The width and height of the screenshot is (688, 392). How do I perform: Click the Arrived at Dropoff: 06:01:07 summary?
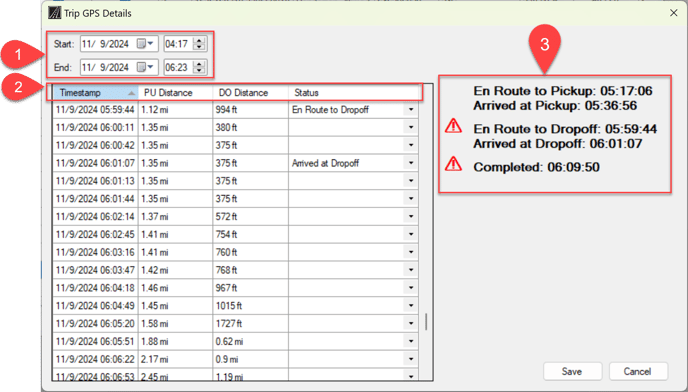pyautogui.click(x=558, y=144)
